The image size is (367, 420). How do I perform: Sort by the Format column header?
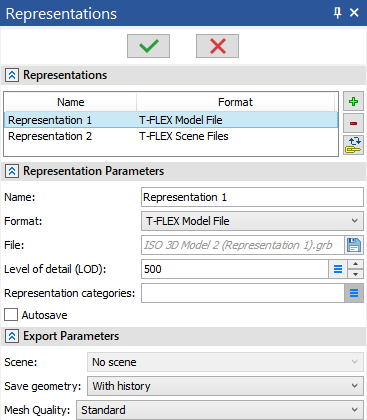coord(235,102)
